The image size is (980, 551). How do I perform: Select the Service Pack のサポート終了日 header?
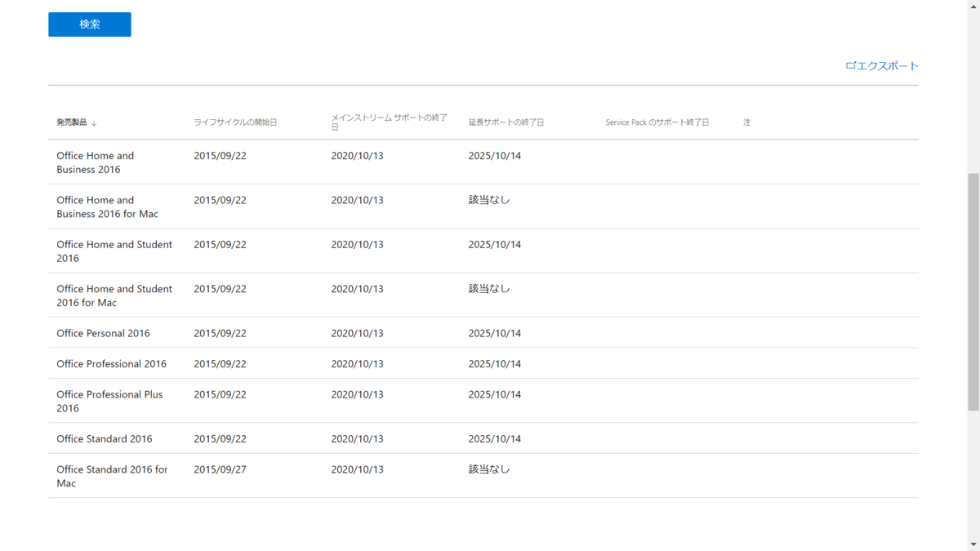coord(657,122)
